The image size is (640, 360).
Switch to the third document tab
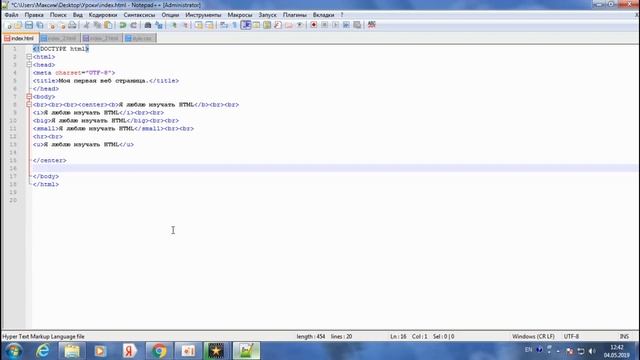pyautogui.click(x=102, y=38)
